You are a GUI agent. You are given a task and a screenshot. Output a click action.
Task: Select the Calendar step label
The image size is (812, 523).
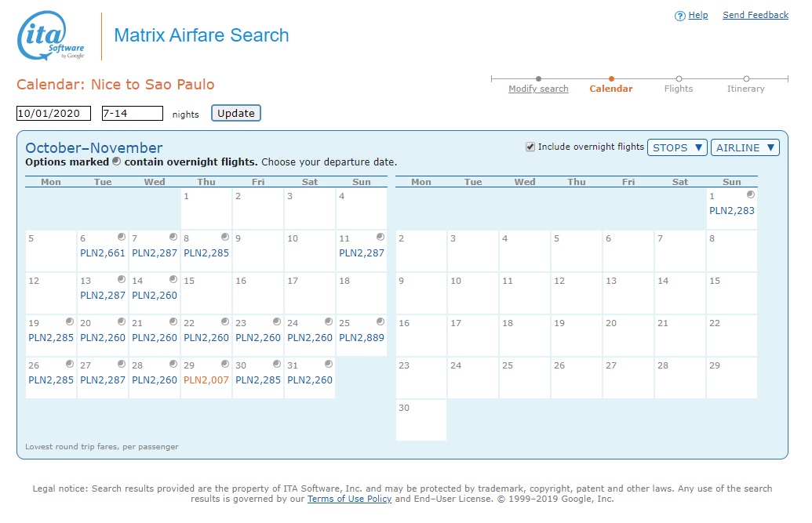pos(611,89)
